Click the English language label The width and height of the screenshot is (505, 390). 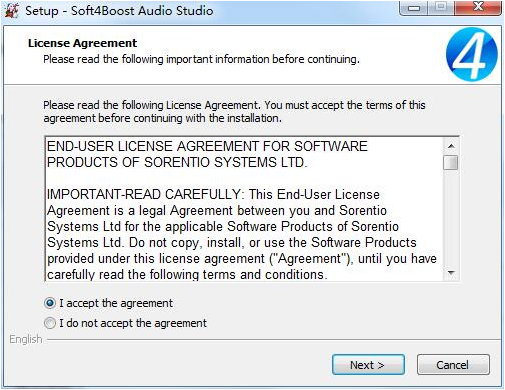[x=26, y=339]
